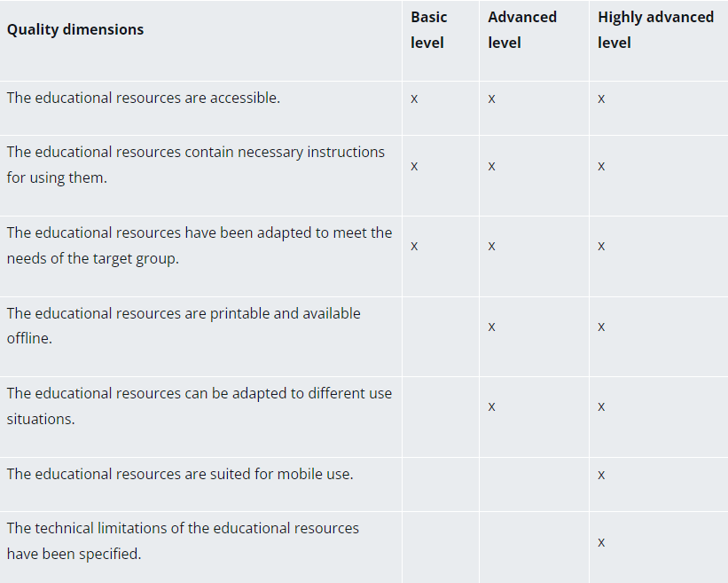Select text 'The educational resources are accessible.'
This screenshot has width=728, height=583.
coord(144,98)
